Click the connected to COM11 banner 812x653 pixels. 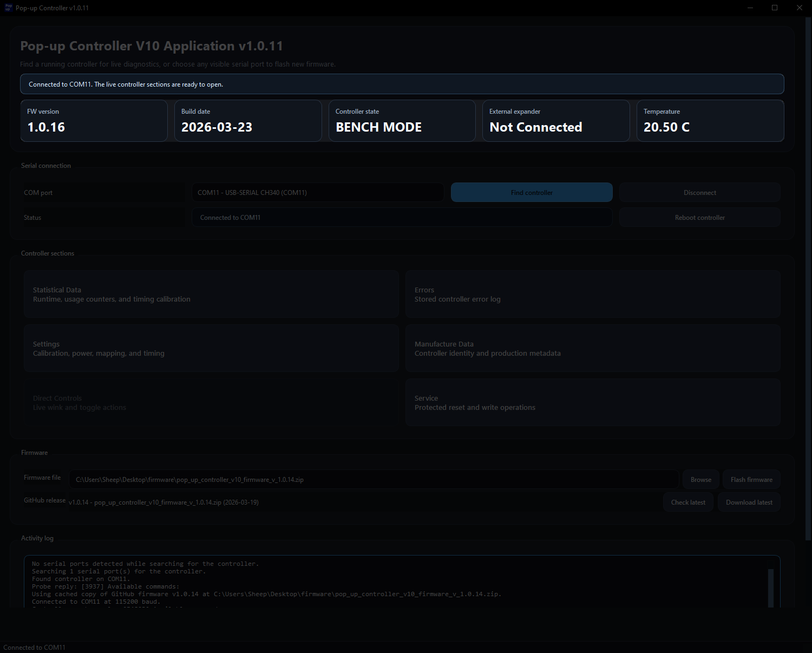(x=402, y=84)
